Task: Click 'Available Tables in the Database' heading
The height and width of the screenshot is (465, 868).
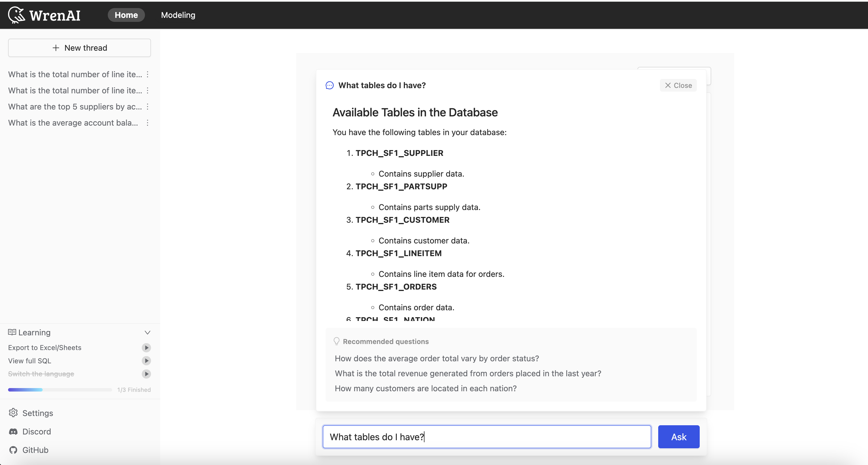Action: click(415, 112)
